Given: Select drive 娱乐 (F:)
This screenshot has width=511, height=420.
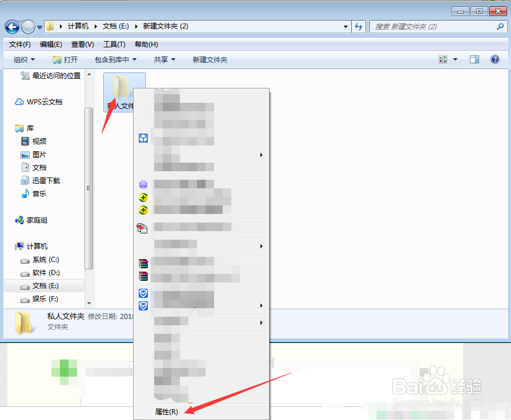Looking at the screenshot, I should [x=39, y=299].
